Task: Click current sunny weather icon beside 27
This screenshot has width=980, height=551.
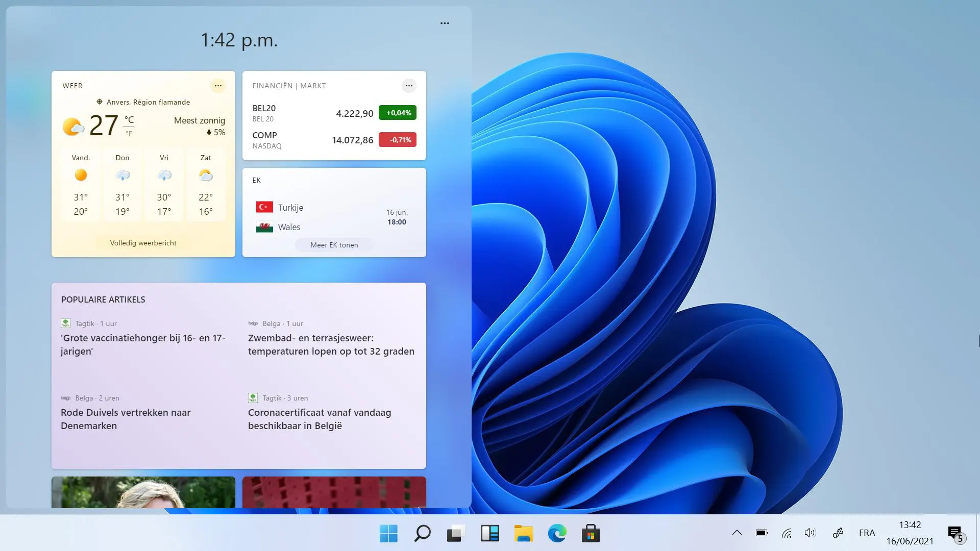Action: click(73, 126)
